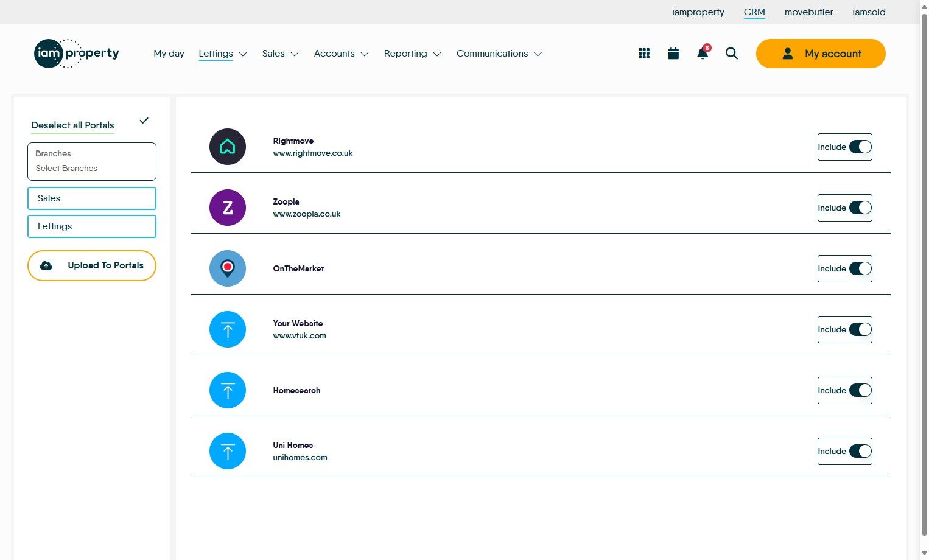This screenshot has height=560, width=929.
Task: Open the Lettings navigation menu
Action: [x=216, y=54]
